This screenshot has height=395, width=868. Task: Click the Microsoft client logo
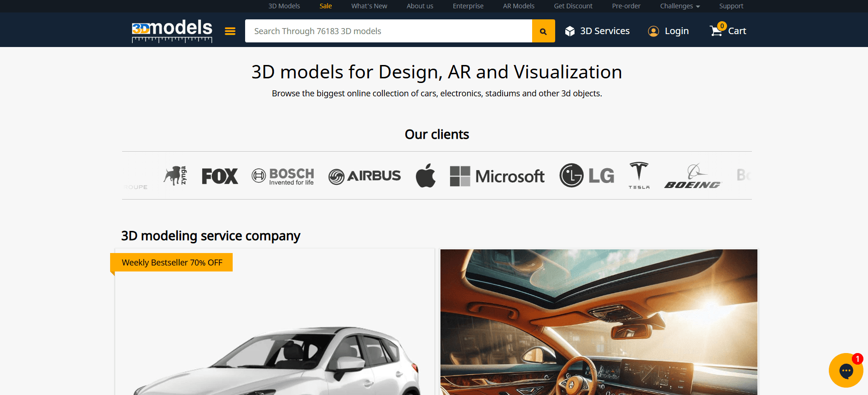pyautogui.click(x=497, y=176)
